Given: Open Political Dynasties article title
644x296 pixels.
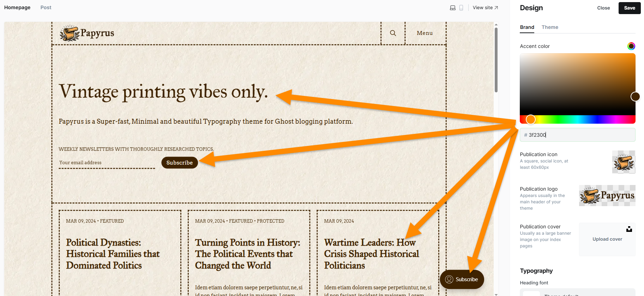Looking at the screenshot, I should pyautogui.click(x=113, y=254).
